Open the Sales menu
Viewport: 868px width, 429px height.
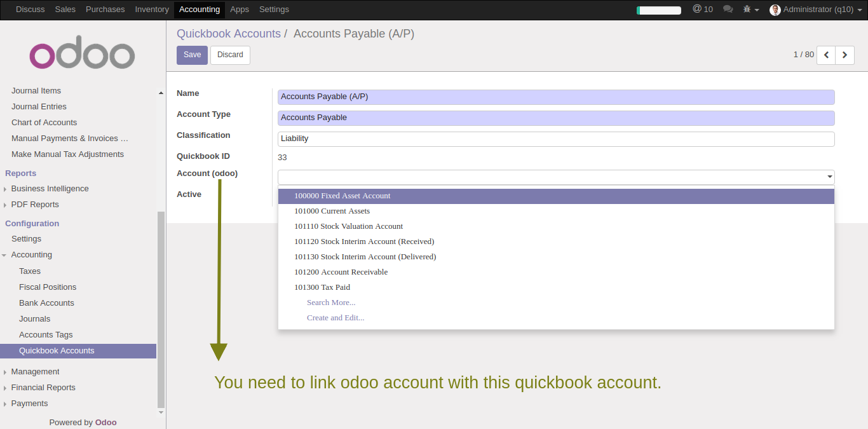(65, 10)
